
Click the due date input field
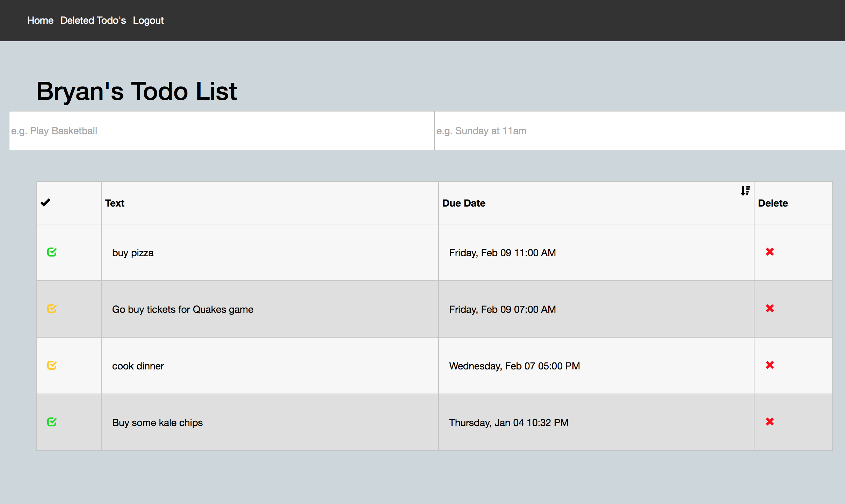(639, 131)
